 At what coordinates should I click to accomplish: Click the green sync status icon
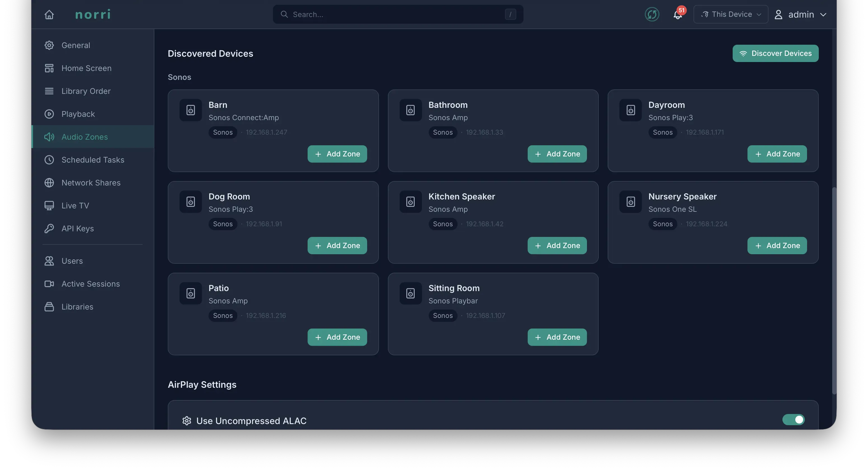click(652, 15)
